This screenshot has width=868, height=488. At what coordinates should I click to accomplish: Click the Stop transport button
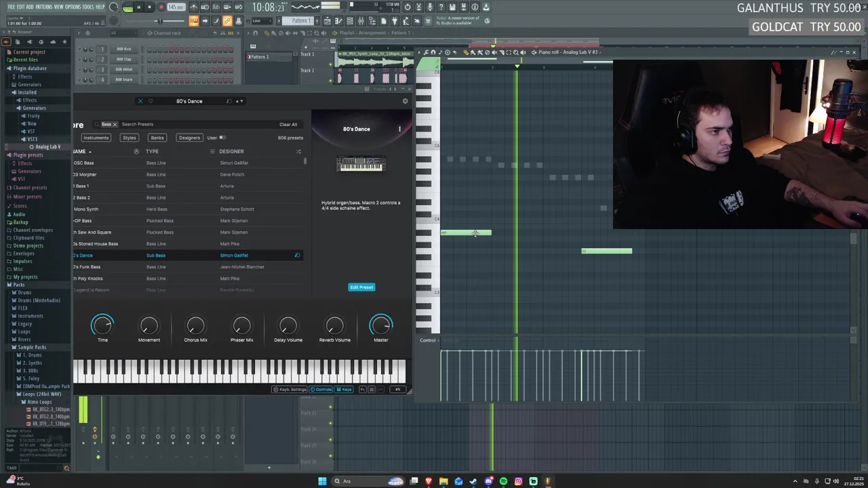(149, 7)
